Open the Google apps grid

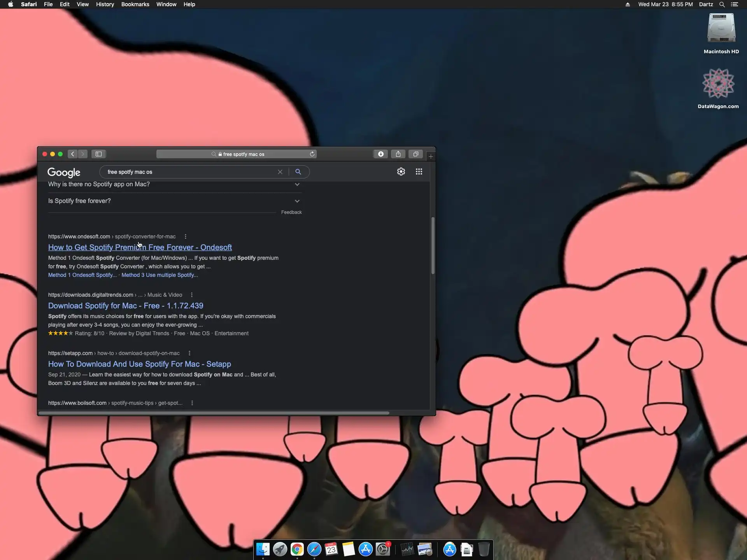(x=419, y=171)
